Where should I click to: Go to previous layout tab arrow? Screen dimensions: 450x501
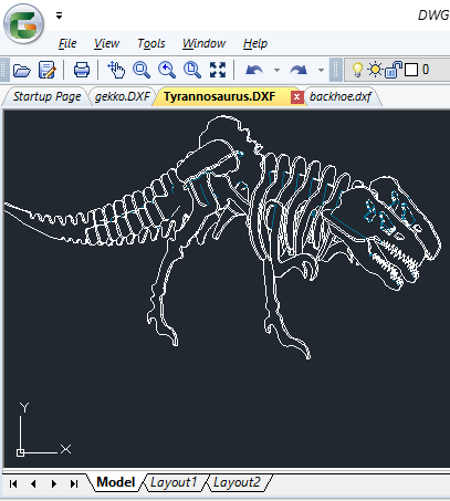click(x=33, y=484)
